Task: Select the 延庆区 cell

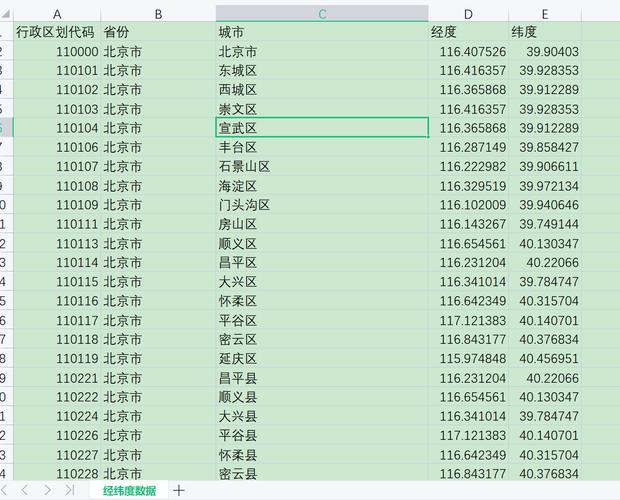Action: click(322, 358)
